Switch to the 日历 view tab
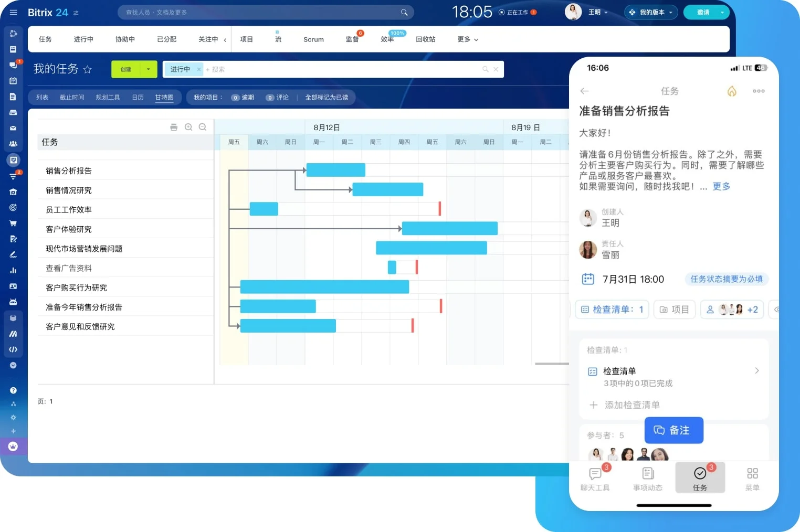The width and height of the screenshot is (800, 532). 138,98
